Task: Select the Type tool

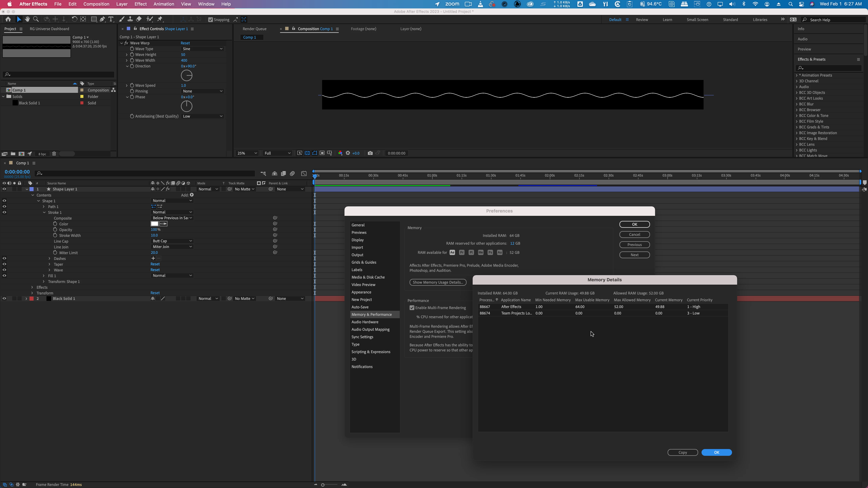Action: (x=111, y=19)
